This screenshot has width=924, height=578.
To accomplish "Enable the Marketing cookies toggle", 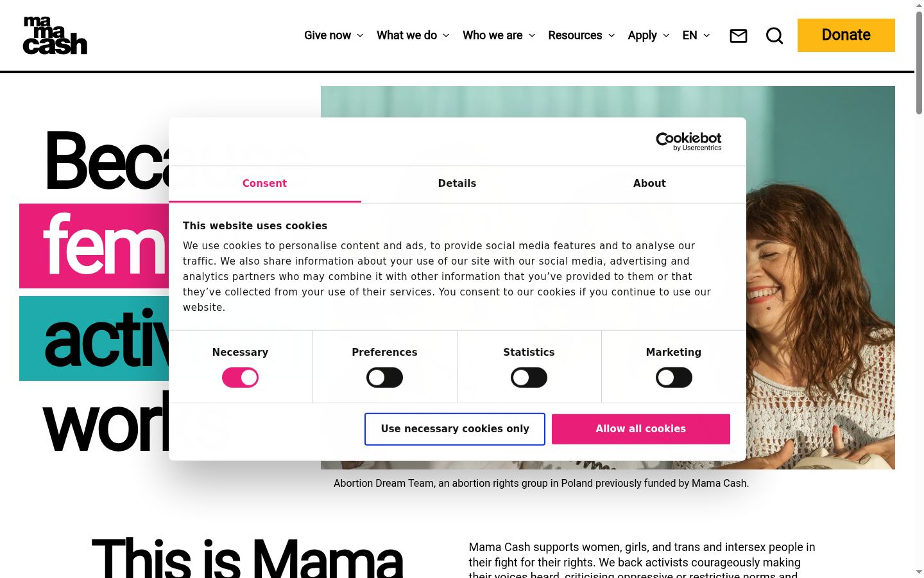I will tap(674, 378).
